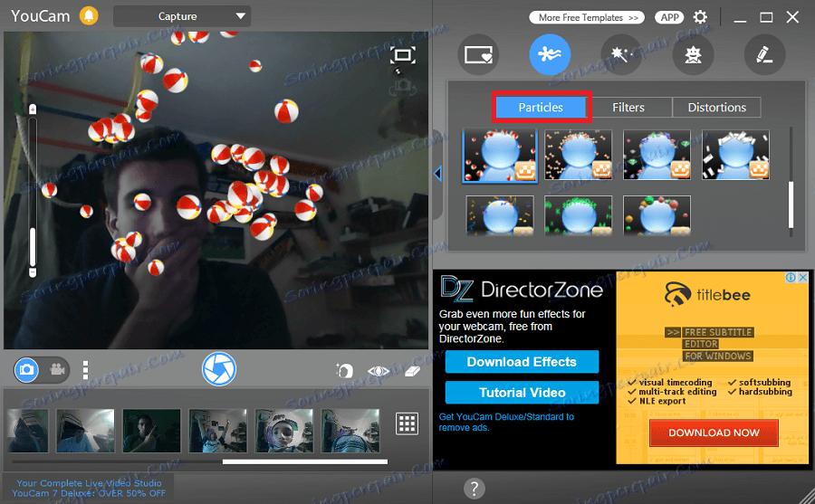Screen dimensions: 815x504
Task: Click the DOWNLOAD NOW ad button
Action: tap(714, 433)
